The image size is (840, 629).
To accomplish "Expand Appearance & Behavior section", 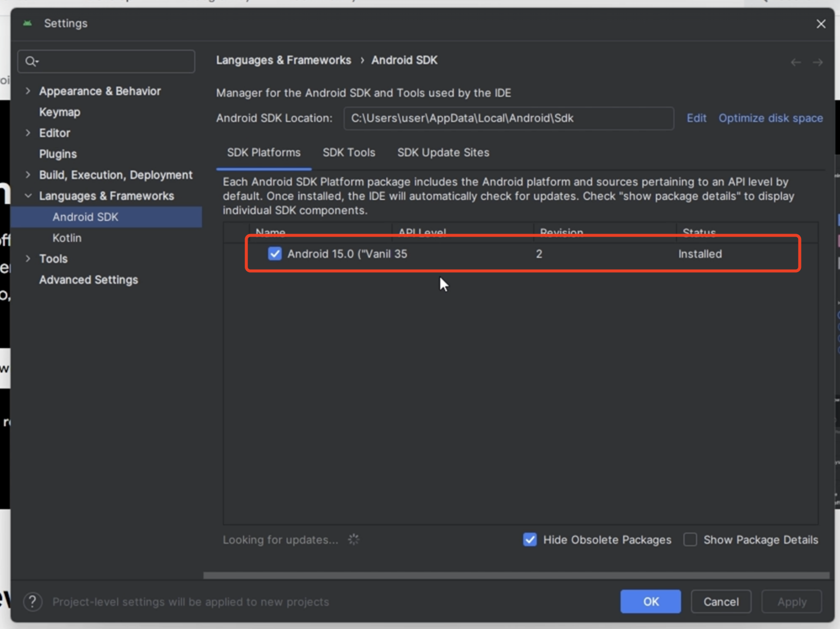I will click(28, 91).
